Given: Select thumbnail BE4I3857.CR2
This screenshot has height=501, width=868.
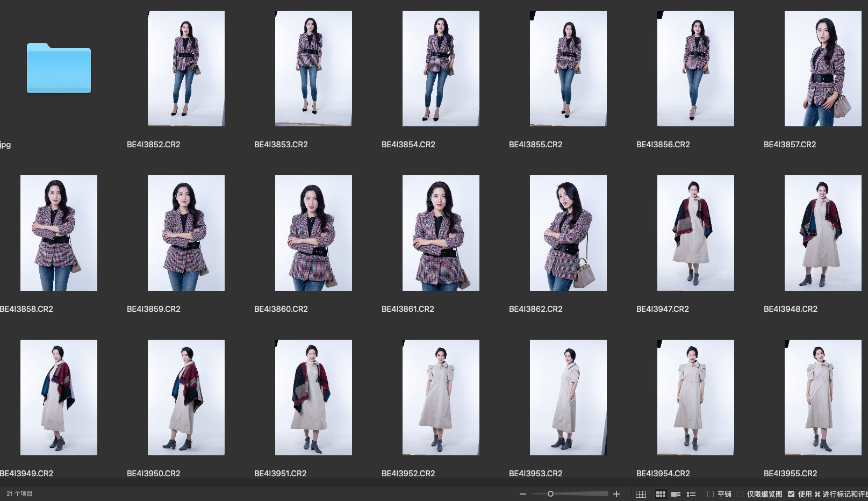Looking at the screenshot, I should [x=822, y=68].
